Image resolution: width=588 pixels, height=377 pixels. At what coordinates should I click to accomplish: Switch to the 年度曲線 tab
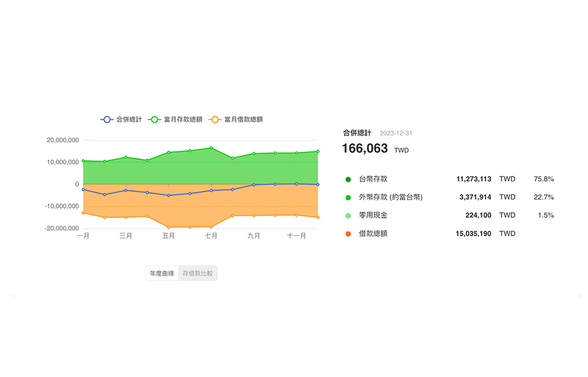click(x=162, y=273)
